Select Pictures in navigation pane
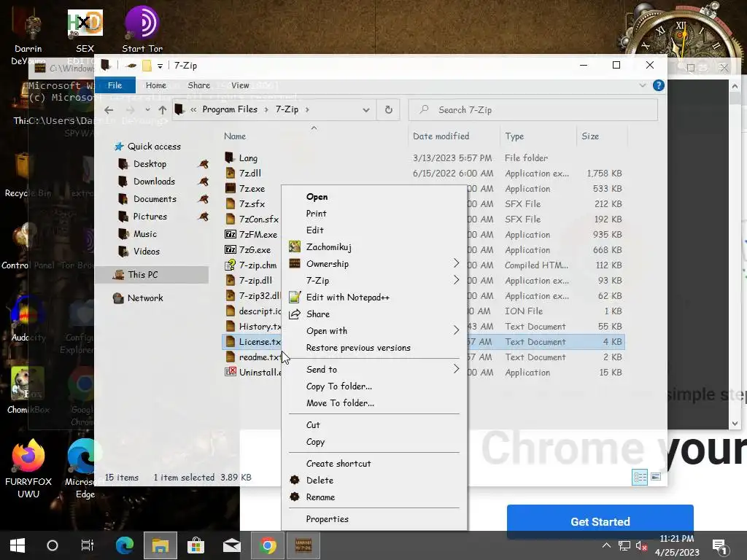Viewport: 747px width, 560px height. (x=150, y=216)
